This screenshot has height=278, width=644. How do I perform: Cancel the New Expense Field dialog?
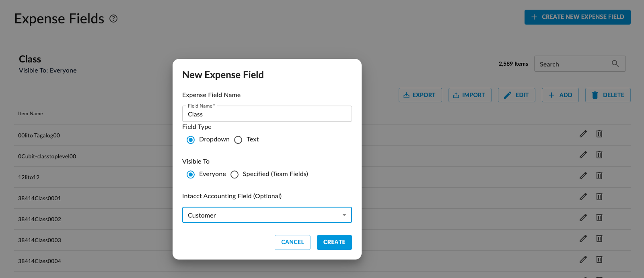[x=292, y=242]
